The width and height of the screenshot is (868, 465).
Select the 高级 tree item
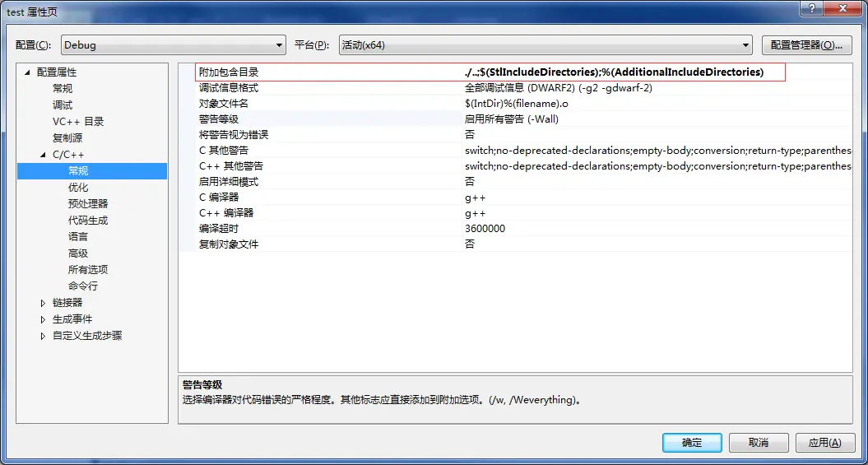pos(78,253)
